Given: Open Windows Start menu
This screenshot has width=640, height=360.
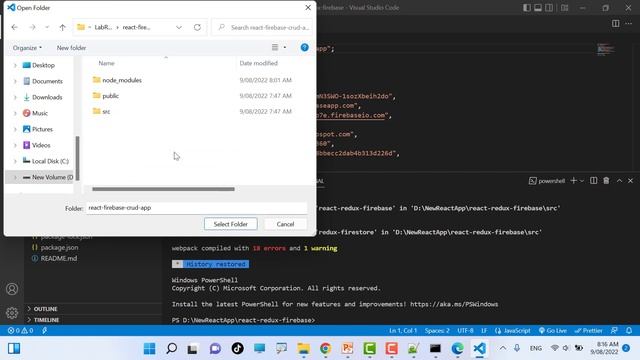Looking at the screenshot, I should 149,349.
